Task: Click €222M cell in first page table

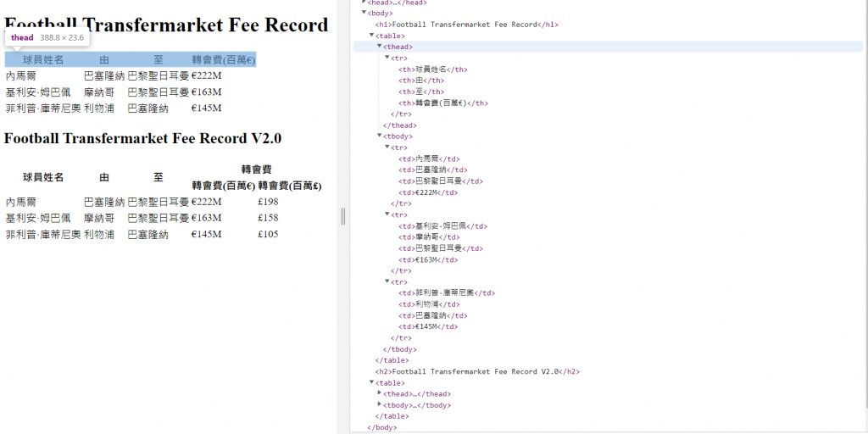Action: click(x=206, y=75)
